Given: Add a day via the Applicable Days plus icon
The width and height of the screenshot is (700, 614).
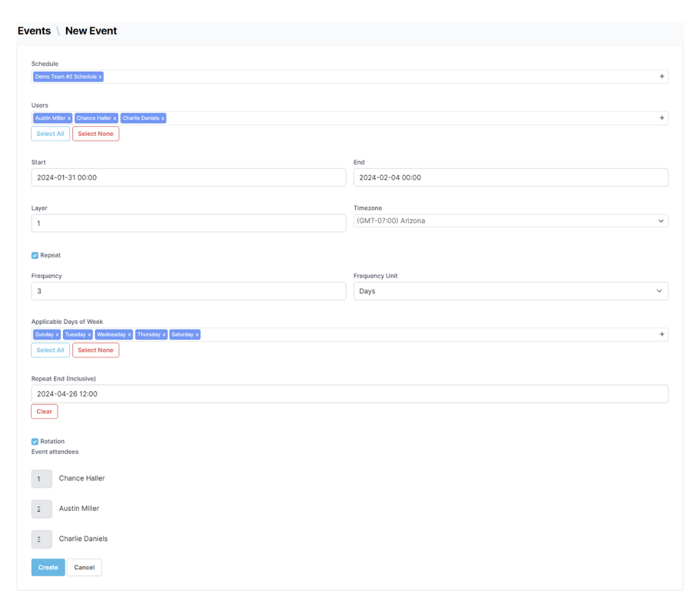Looking at the screenshot, I should point(662,334).
